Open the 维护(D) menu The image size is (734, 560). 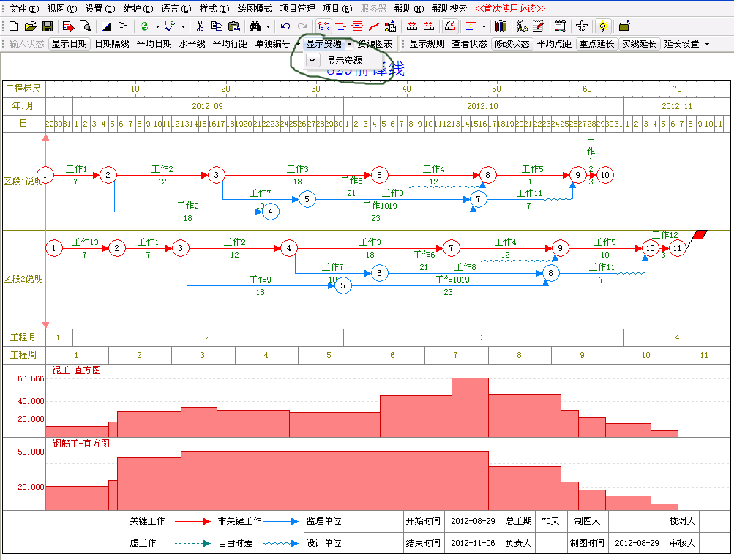[x=138, y=9]
